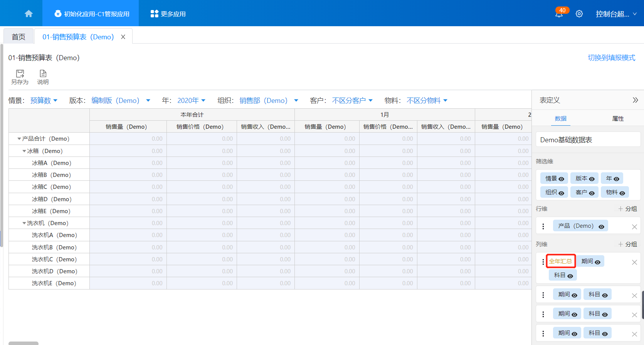Click 切换到填报模式 link
644x345 pixels.
point(611,58)
